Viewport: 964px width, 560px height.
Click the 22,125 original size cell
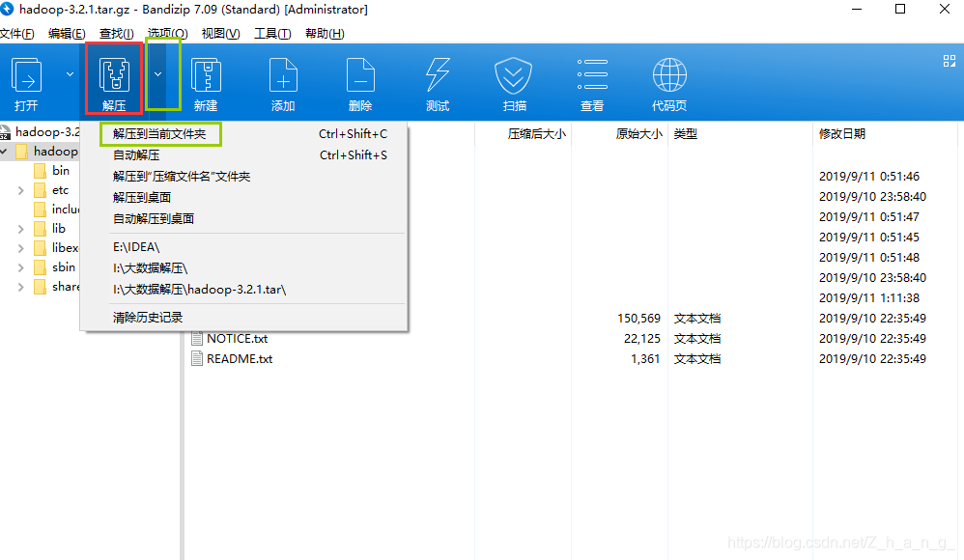[x=641, y=339]
